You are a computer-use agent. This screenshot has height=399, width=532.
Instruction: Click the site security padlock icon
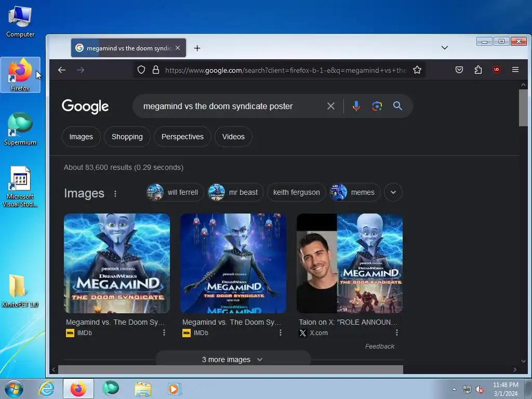(x=156, y=70)
